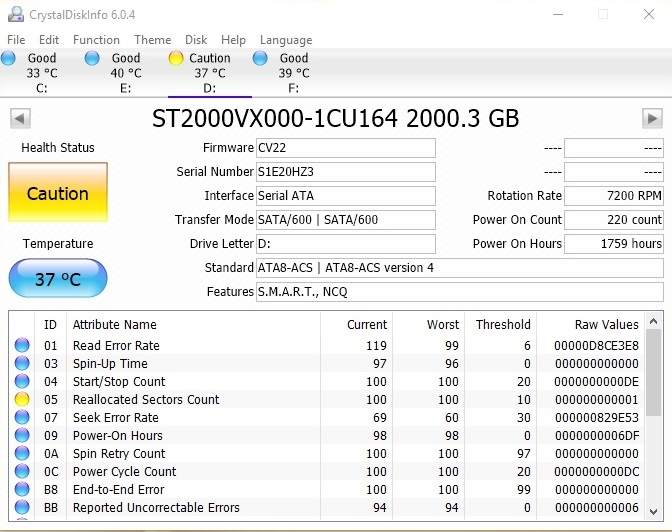Click the attribute list scrollbar thumb
The width and height of the screenshot is (672, 532).
[654, 373]
